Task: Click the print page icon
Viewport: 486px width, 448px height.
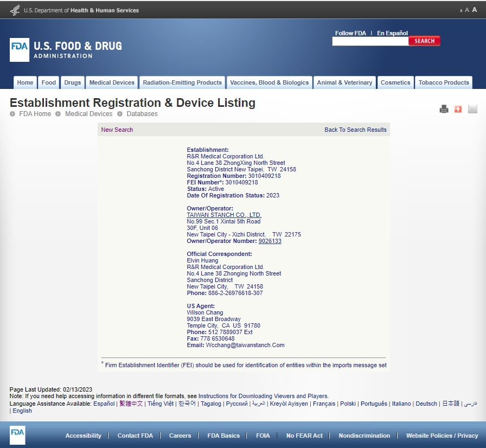Action: (444, 109)
